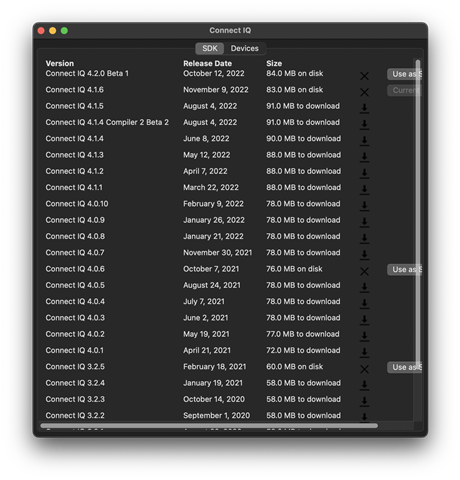Download Connect IQ 3.2.4 SDK

point(364,385)
